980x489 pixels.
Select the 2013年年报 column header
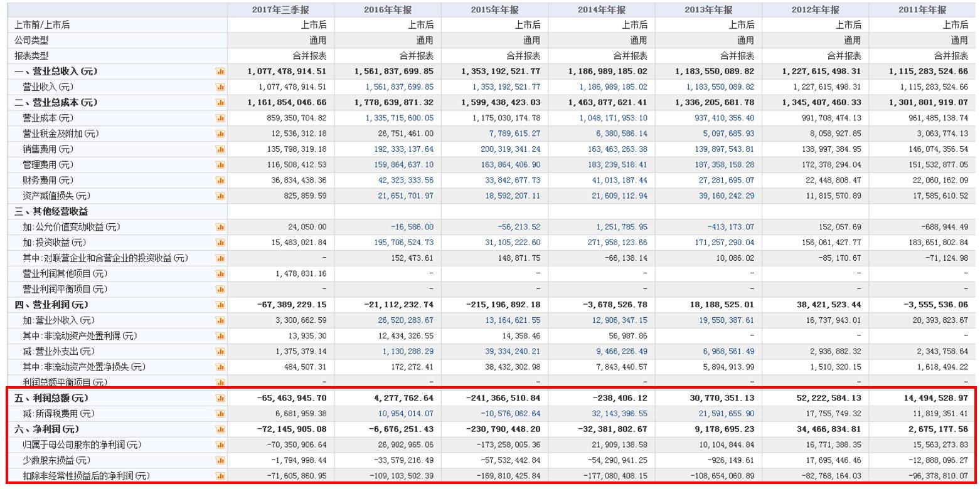[x=708, y=10]
